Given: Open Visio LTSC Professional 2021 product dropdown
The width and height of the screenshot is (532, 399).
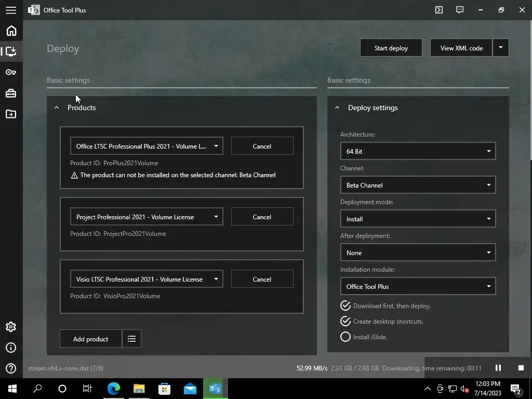Looking at the screenshot, I should tap(147, 279).
